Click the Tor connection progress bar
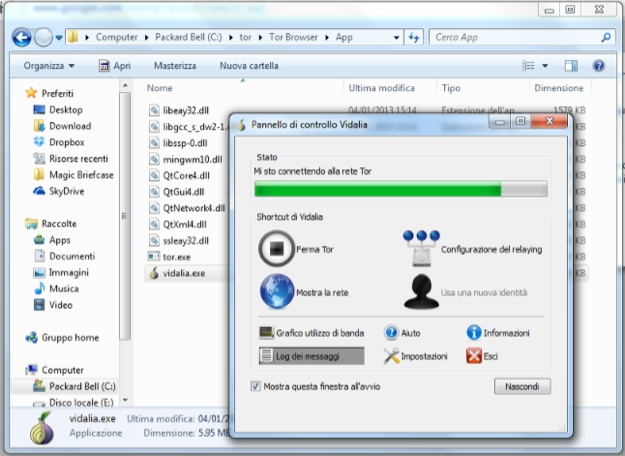Image resolution: width=625 pixels, height=456 pixels. coord(400,189)
